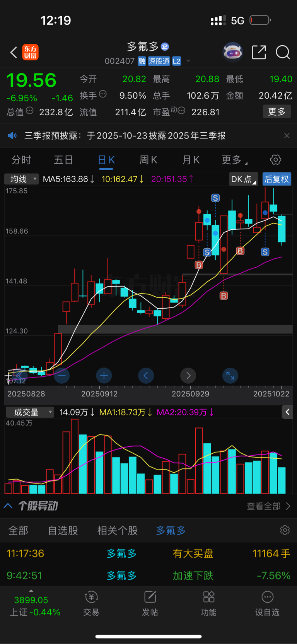Zoom out chart with minus button
The width and height of the screenshot is (297, 644).
point(62,376)
